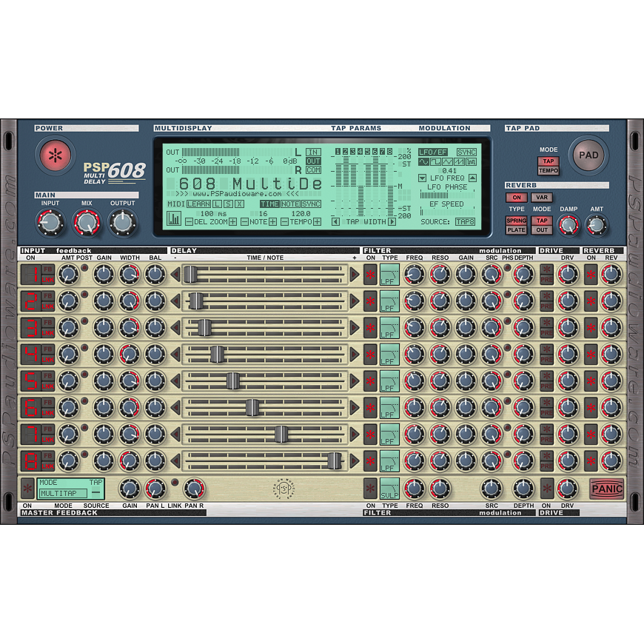Go to previous tap parameter with left arrow
Screen dimensions: 644x644
click(335, 222)
